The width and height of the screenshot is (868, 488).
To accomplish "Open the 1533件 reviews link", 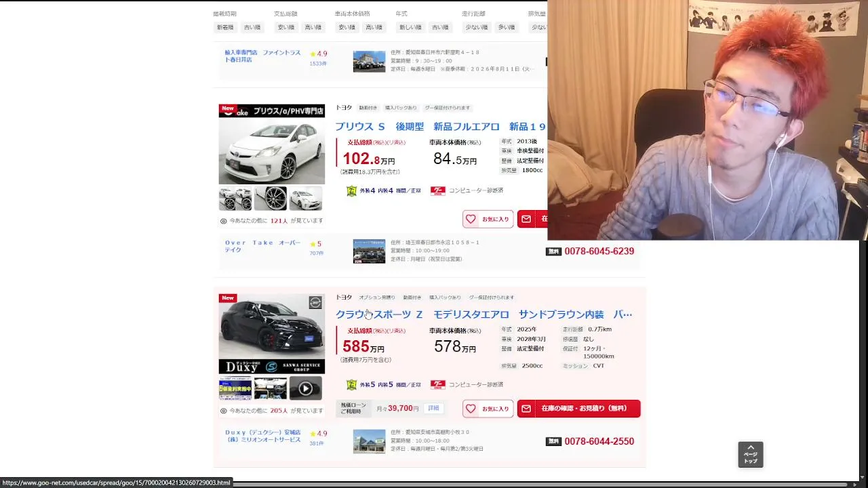I will pos(318,64).
